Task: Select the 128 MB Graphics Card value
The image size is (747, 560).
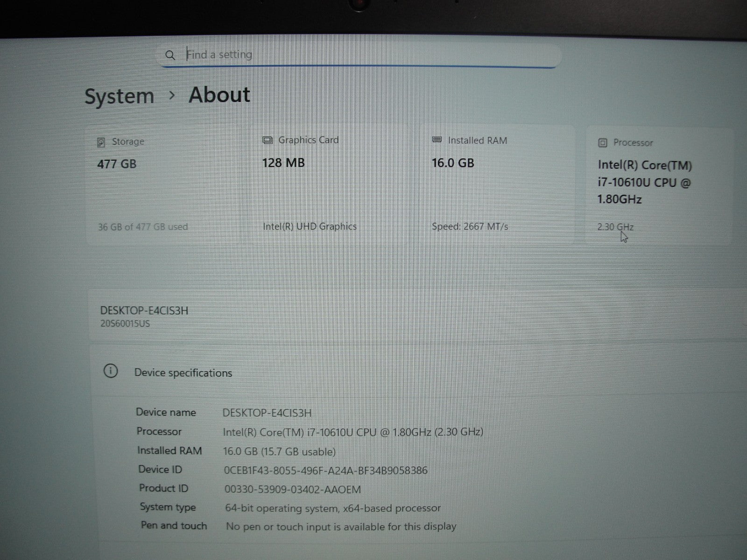Action: pyautogui.click(x=283, y=163)
